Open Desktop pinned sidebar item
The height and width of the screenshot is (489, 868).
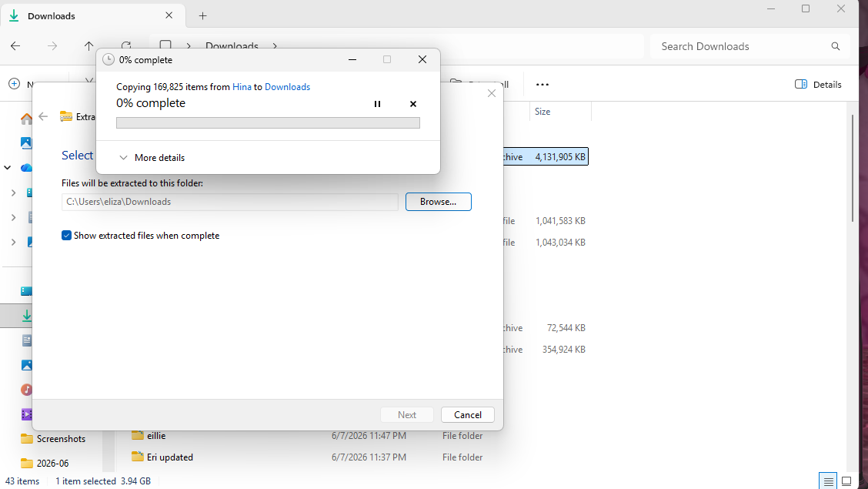pyautogui.click(x=26, y=291)
